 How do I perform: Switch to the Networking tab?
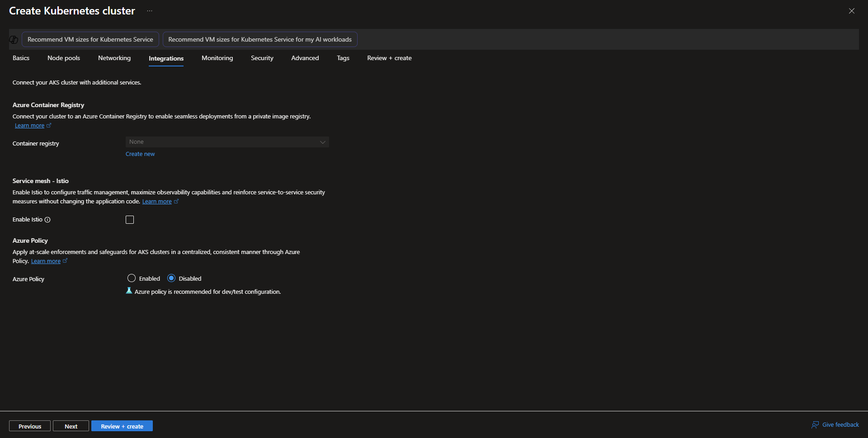114,58
